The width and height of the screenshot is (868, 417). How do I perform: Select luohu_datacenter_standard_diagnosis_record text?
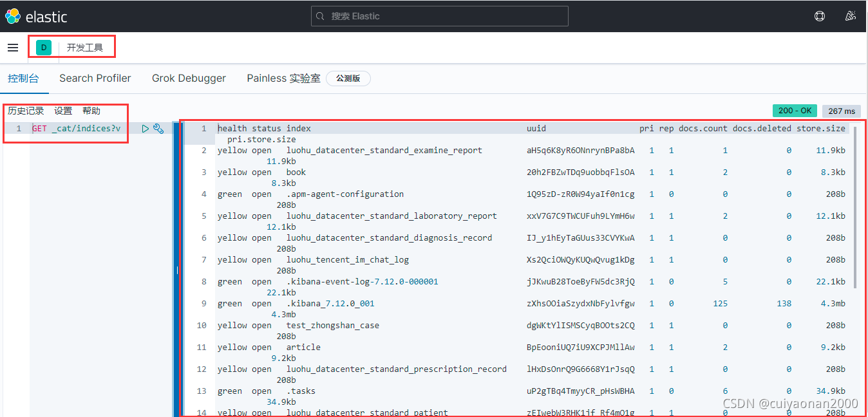coord(389,238)
